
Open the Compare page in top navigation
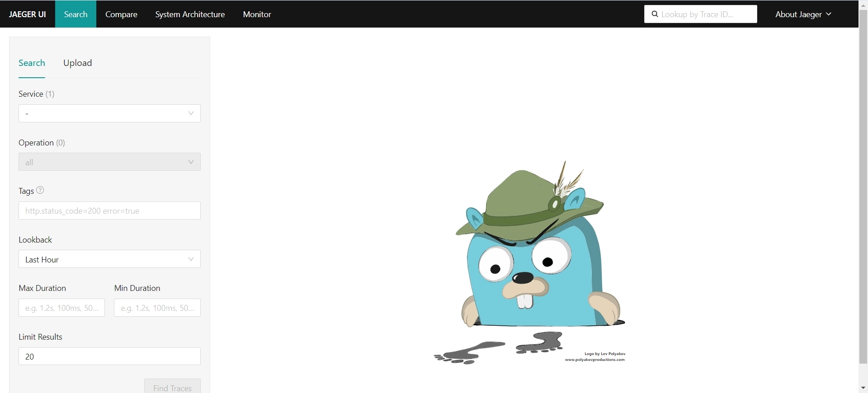[121, 14]
